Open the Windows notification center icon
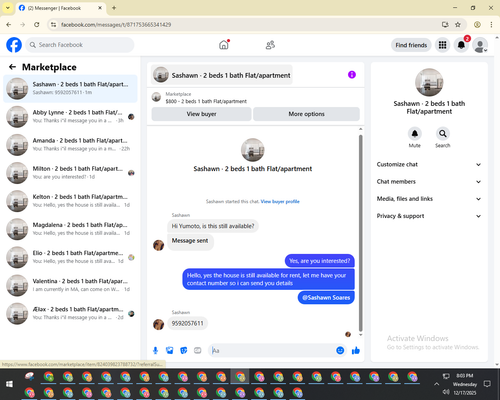This screenshot has width=500, height=400. [x=487, y=384]
